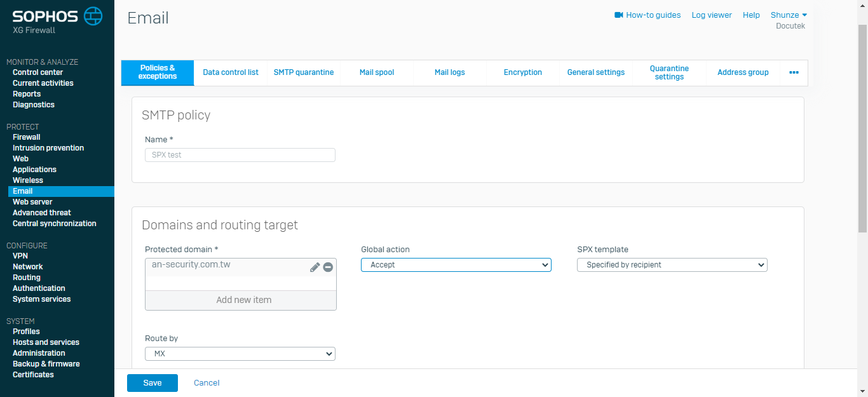Screen dimensions: 868x397
Task: Save the SMTP policy
Action: click(x=153, y=383)
